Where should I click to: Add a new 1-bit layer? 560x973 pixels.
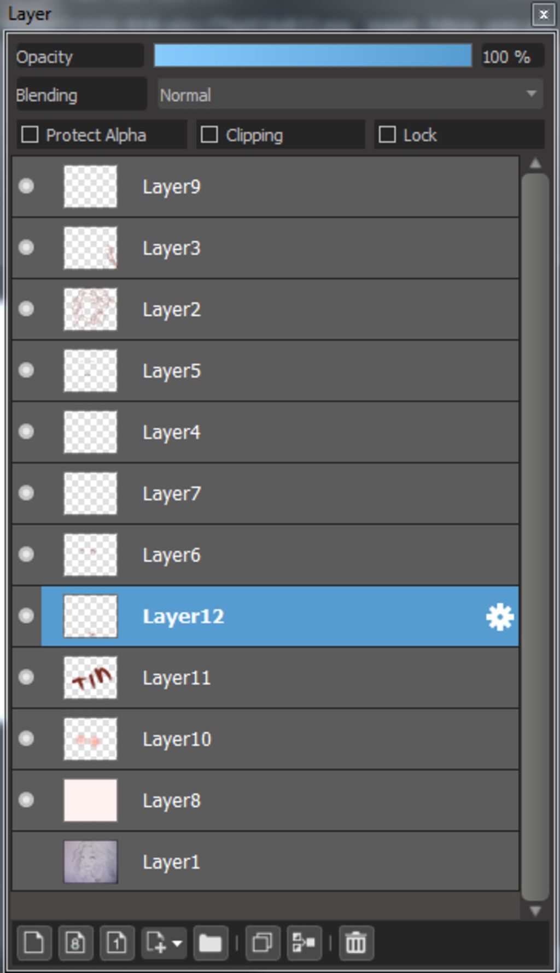[116, 943]
